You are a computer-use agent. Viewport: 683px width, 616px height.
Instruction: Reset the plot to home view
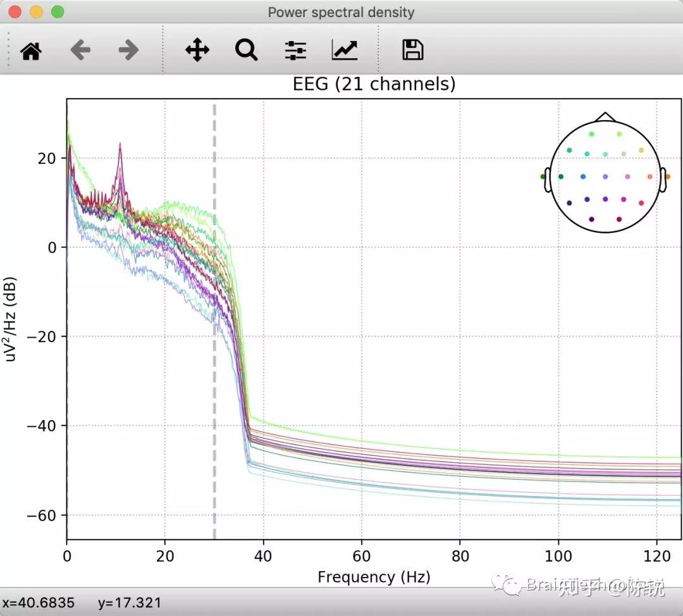pos(31,51)
